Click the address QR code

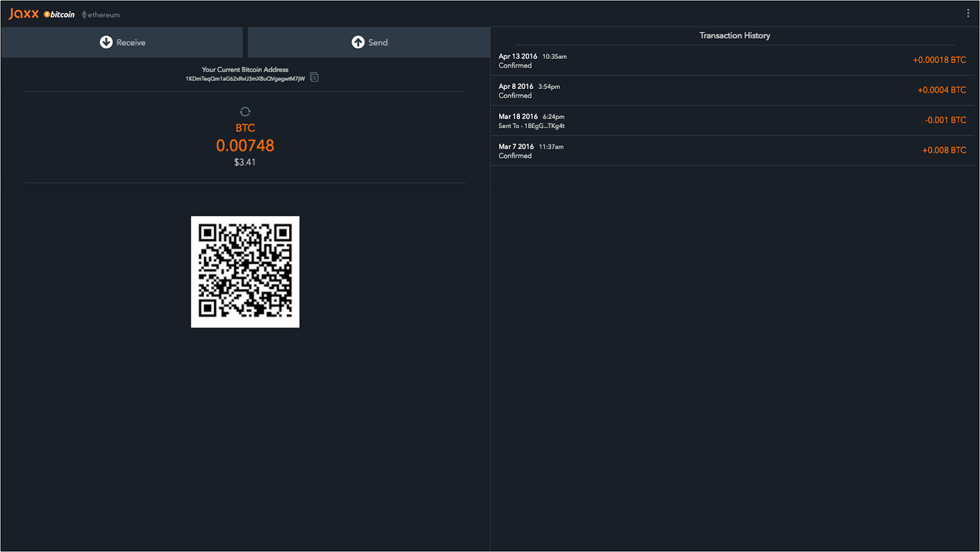tap(245, 272)
